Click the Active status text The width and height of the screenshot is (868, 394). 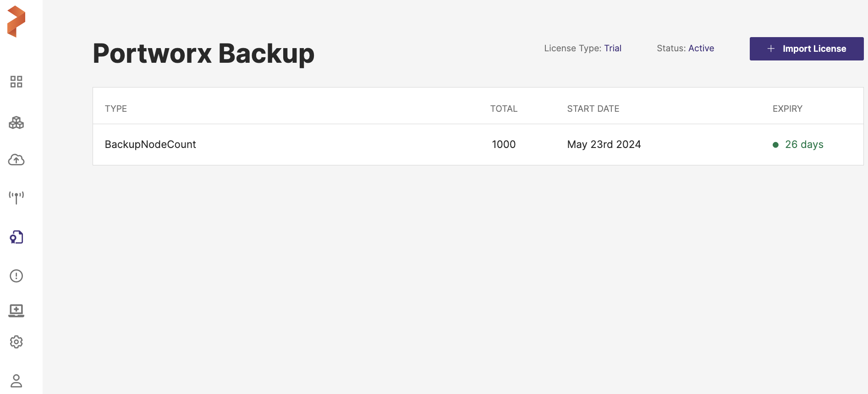pyautogui.click(x=701, y=48)
